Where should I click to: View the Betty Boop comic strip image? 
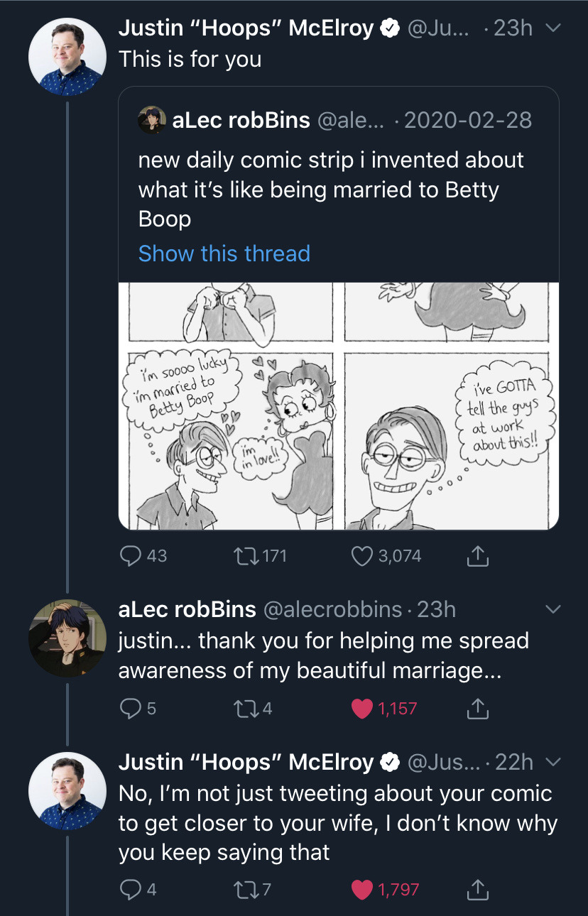coord(339,406)
